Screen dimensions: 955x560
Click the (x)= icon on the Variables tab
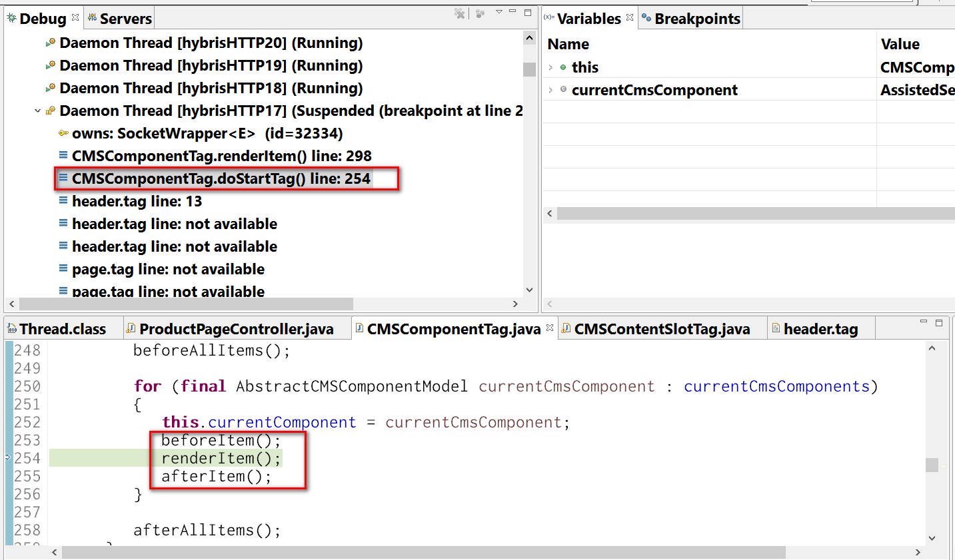[548, 18]
